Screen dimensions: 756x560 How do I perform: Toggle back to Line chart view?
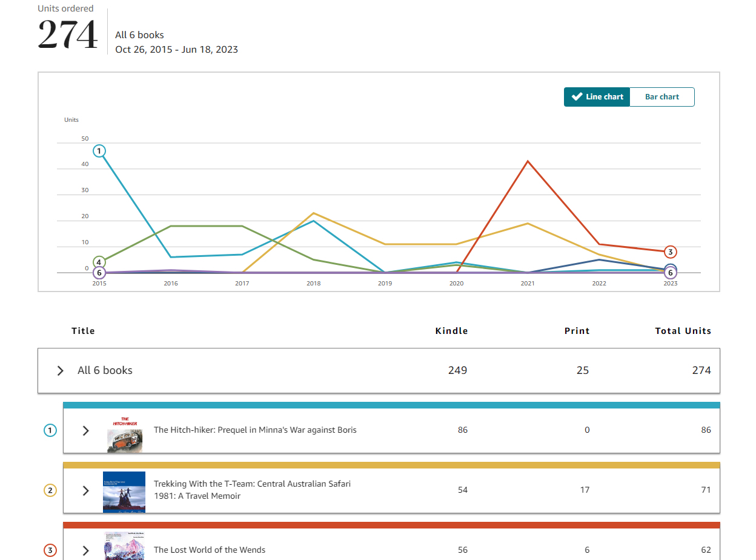point(597,96)
